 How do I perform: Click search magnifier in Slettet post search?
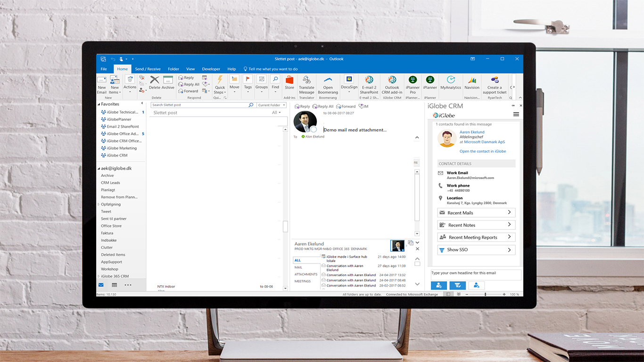coord(251,105)
